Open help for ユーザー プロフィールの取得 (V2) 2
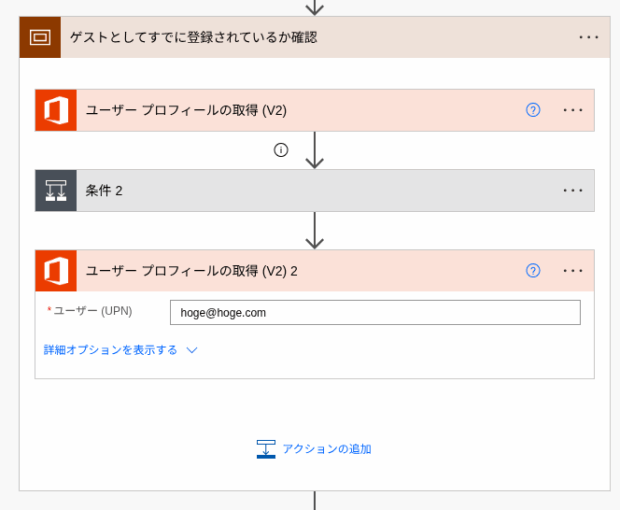The image size is (620, 510). 533,271
